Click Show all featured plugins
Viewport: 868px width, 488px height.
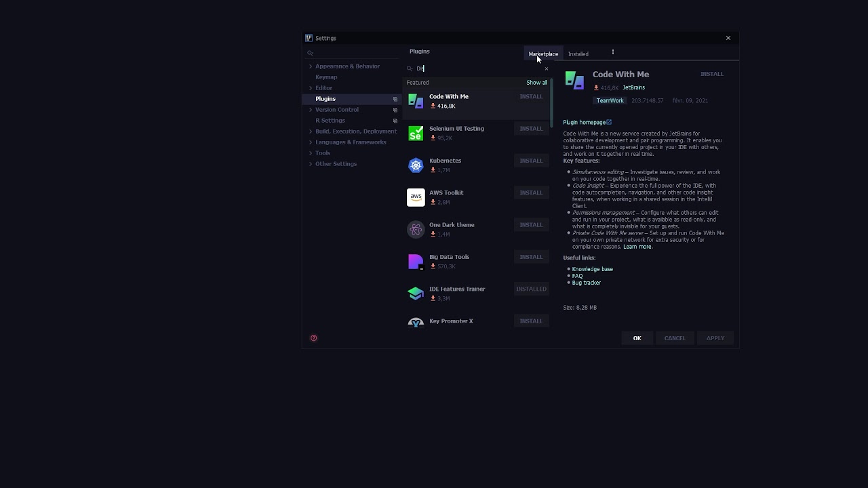(536, 83)
